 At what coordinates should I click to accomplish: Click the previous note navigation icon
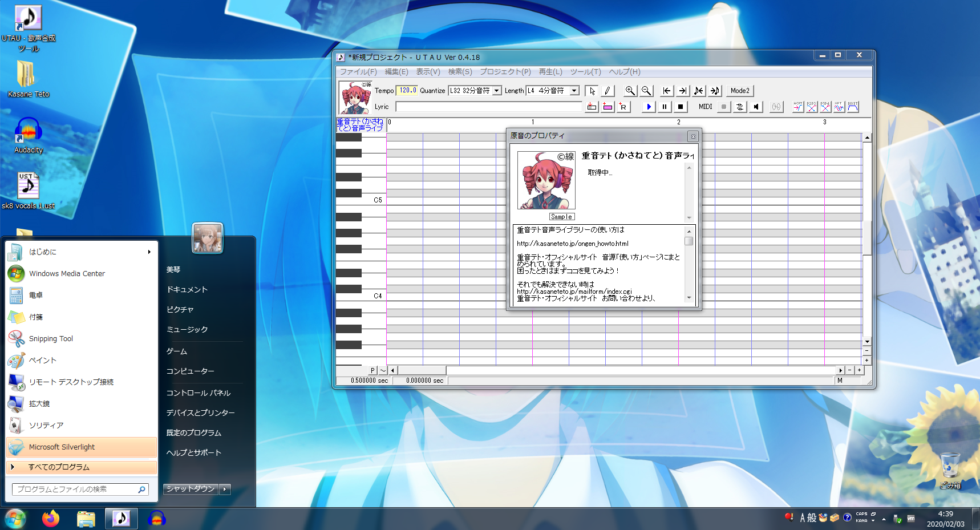tap(699, 91)
